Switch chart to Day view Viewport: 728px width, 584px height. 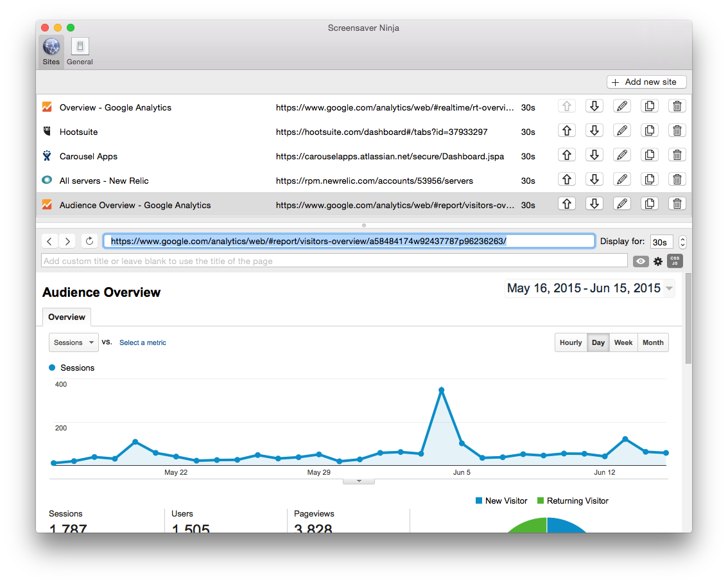tap(598, 343)
